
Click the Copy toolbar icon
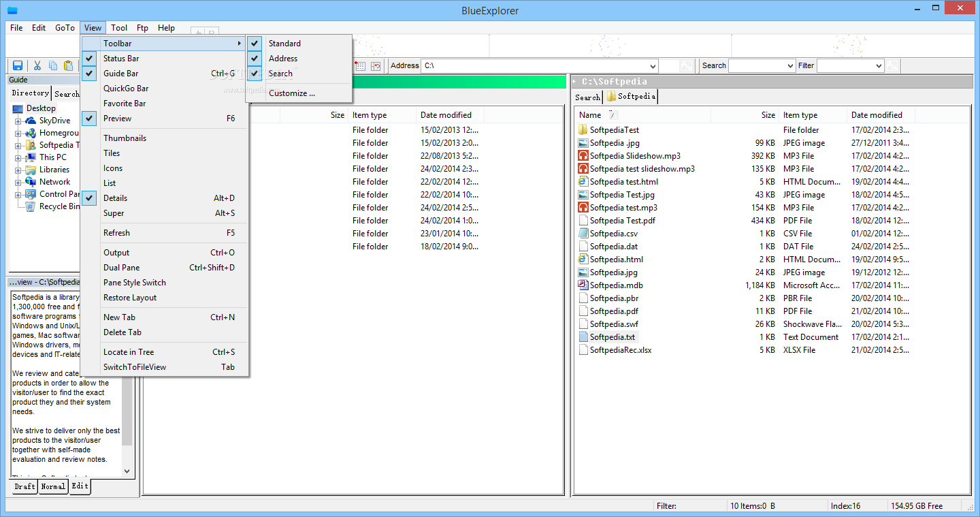(53, 65)
